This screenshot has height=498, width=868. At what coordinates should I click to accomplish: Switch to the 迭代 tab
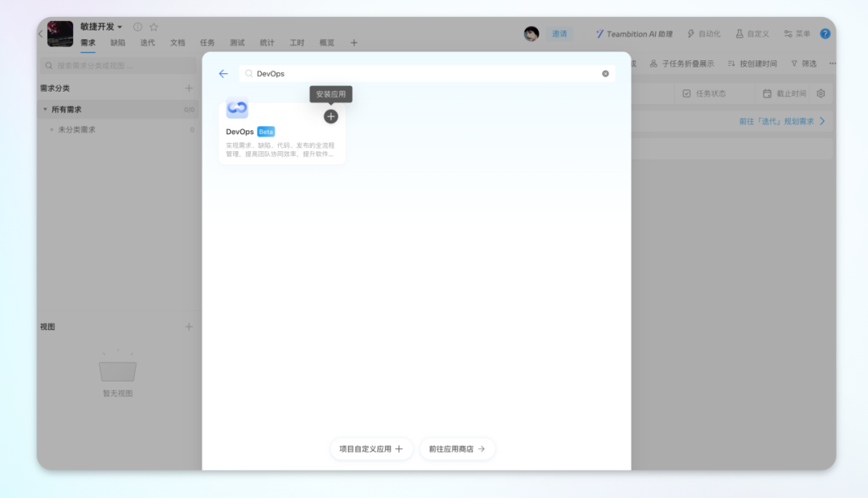(148, 43)
